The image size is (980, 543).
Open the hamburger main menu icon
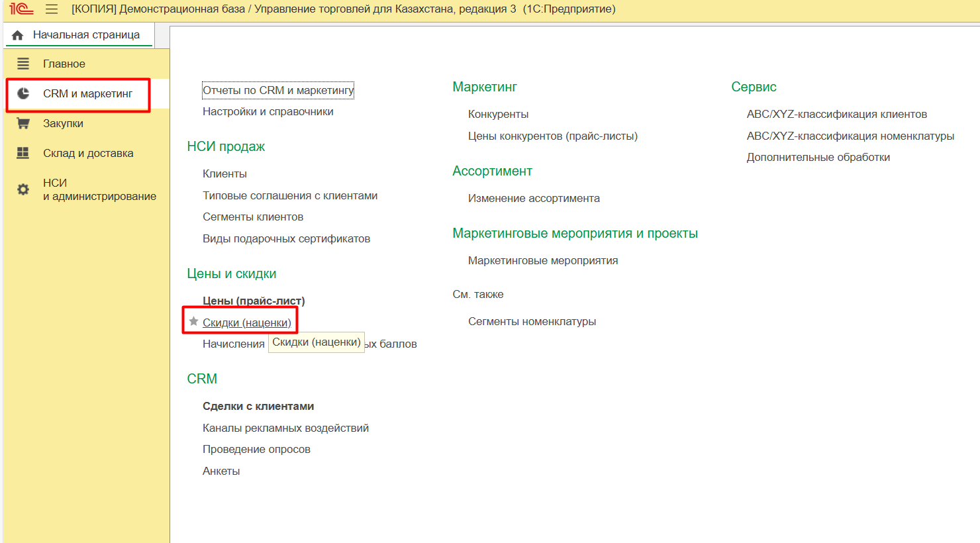52,9
